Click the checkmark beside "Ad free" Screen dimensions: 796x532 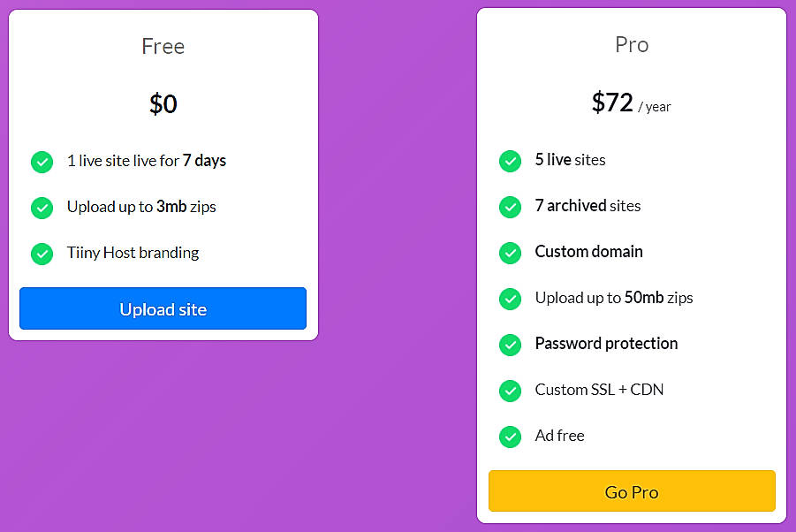[510, 437]
